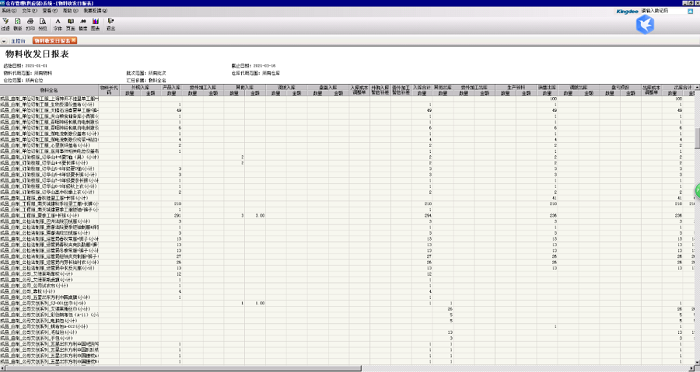The width and height of the screenshot is (700, 372).
Task: Open the 过滤 filter tool
Action: click(5, 24)
